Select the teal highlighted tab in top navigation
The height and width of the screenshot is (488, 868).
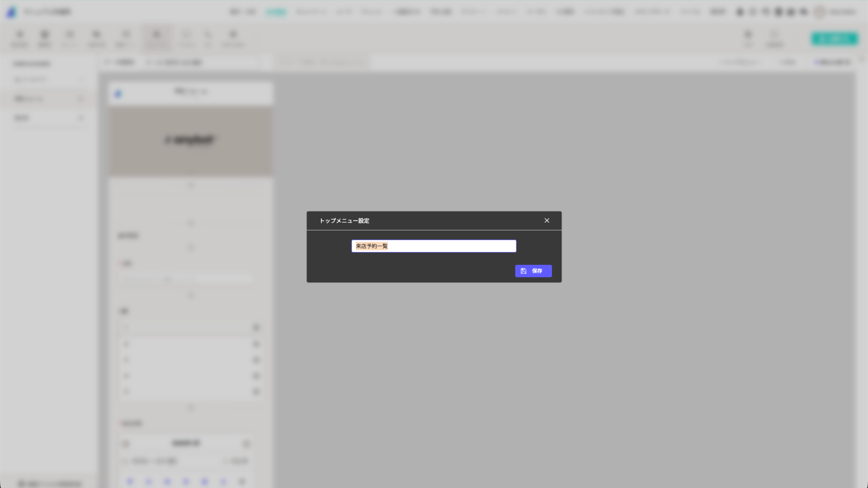pyautogui.click(x=276, y=12)
